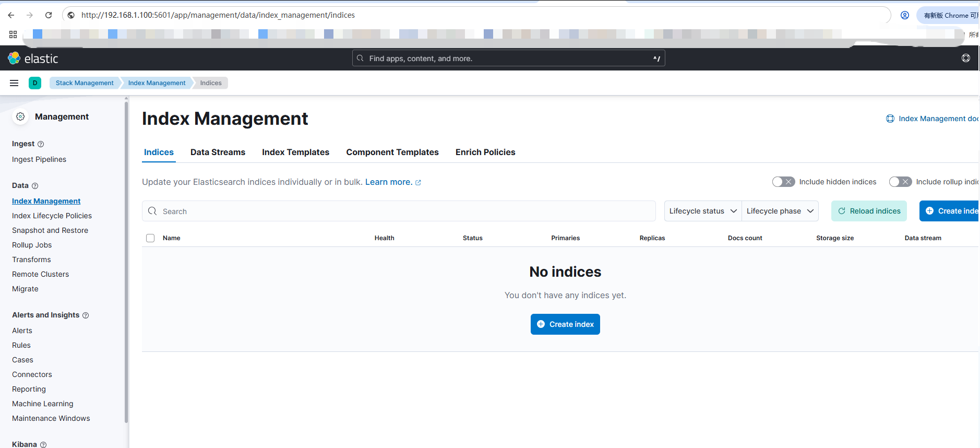Open the hamburger navigation menu
980x448 pixels.
click(x=14, y=83)
